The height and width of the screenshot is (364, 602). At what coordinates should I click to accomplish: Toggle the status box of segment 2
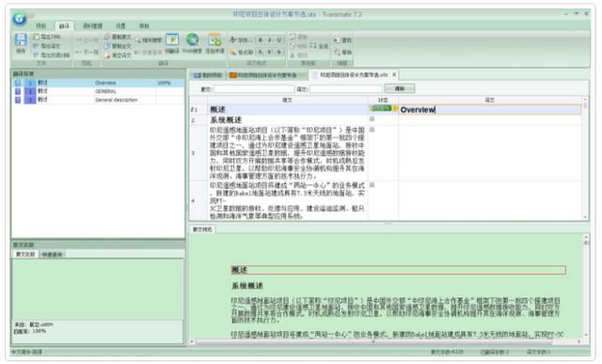[372, 119]
